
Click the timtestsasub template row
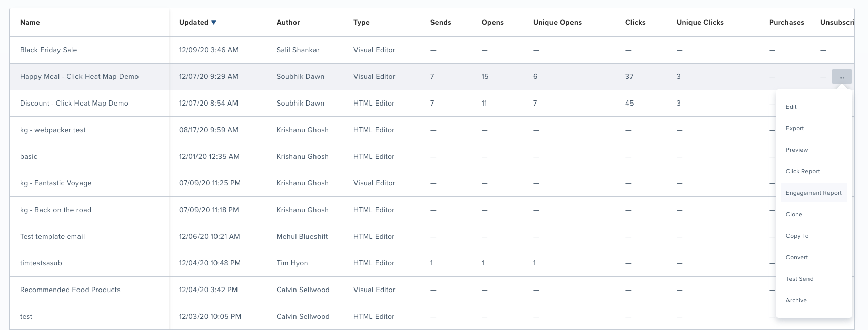pyautogui.click(x=41, y=263)
